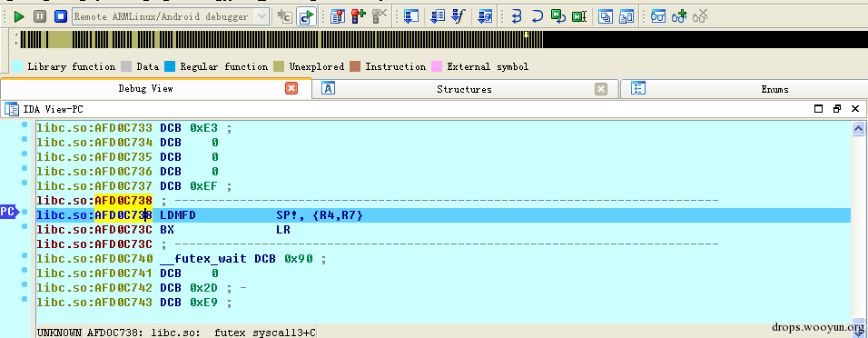Click the lower small arrow of navigation band
The height and width of the screenshot is (338, 868).
point(16,44)
